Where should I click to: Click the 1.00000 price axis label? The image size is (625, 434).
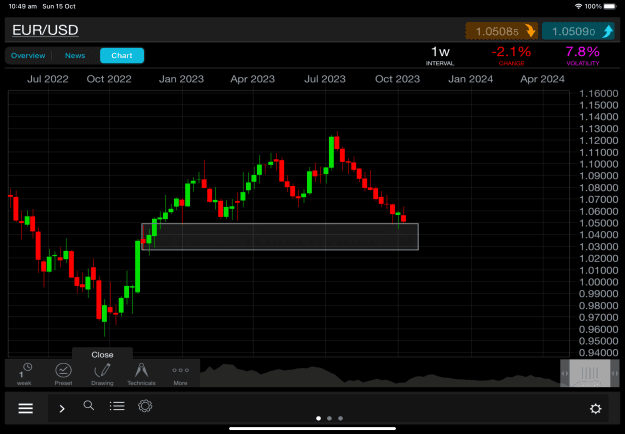click(598, 282)
